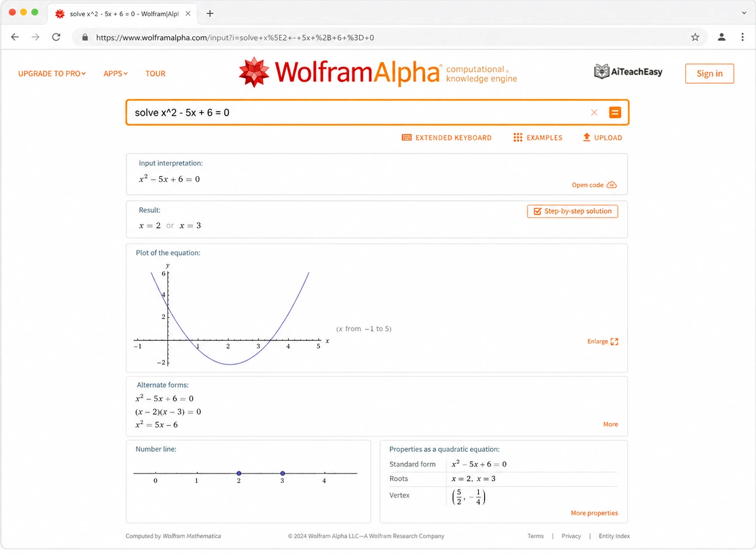Click result text 'x = 2 or x = 3'
This screenshot has height=554, width=756.
pyautogui.click(x=170, y=226)
